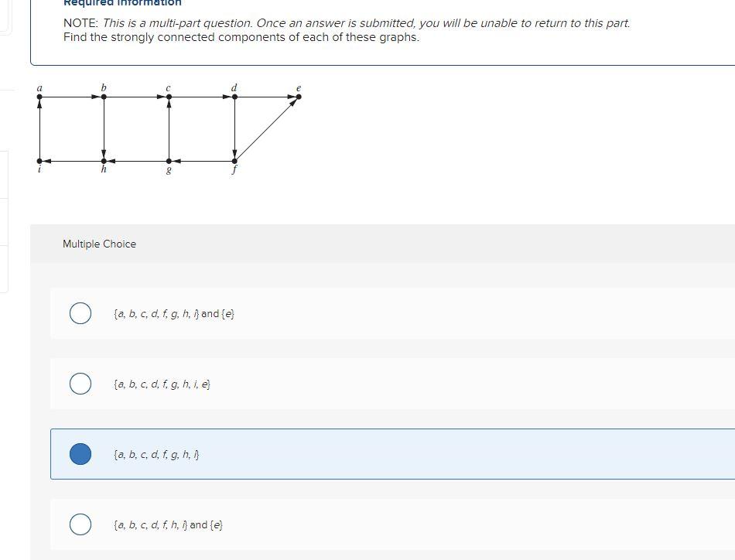The width and height of the screenshot is (735, 560).
Task: Click the edge from f to e
Action: (266, 128)
